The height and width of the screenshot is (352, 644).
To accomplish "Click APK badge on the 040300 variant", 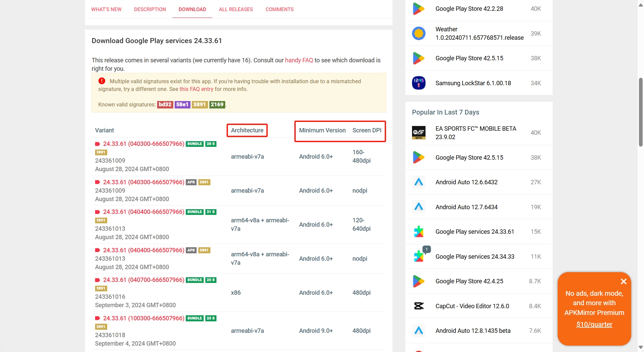I will point(191,182).
